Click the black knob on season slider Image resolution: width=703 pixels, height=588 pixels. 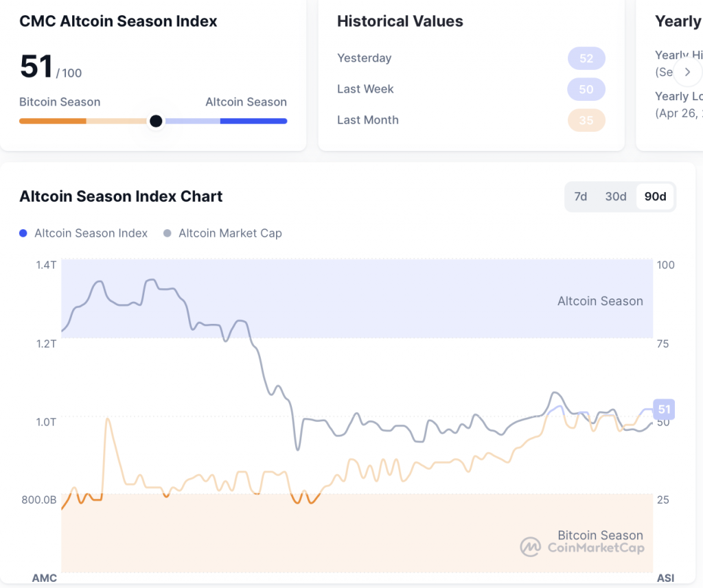pos(156,121)
